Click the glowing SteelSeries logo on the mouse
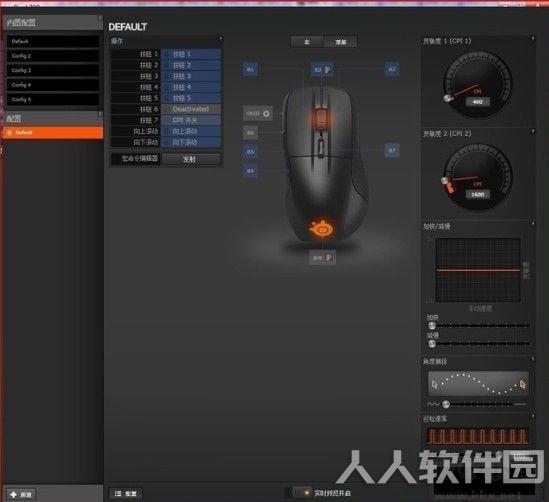 pyautogui.click(x=322, y=229)
